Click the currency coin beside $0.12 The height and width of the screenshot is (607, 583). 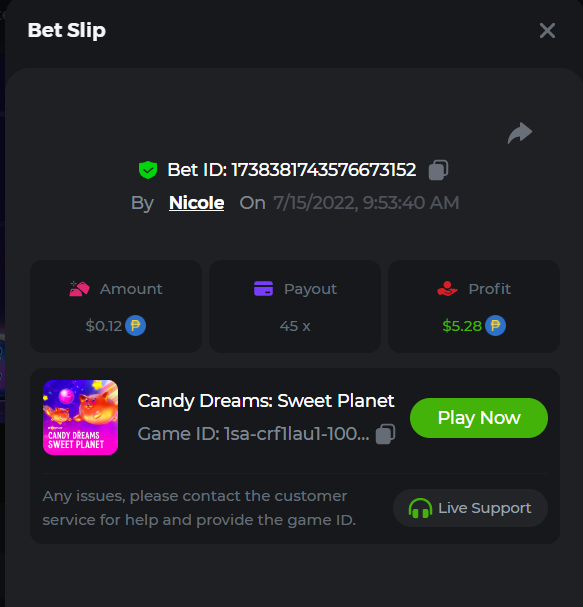(135, 326)
